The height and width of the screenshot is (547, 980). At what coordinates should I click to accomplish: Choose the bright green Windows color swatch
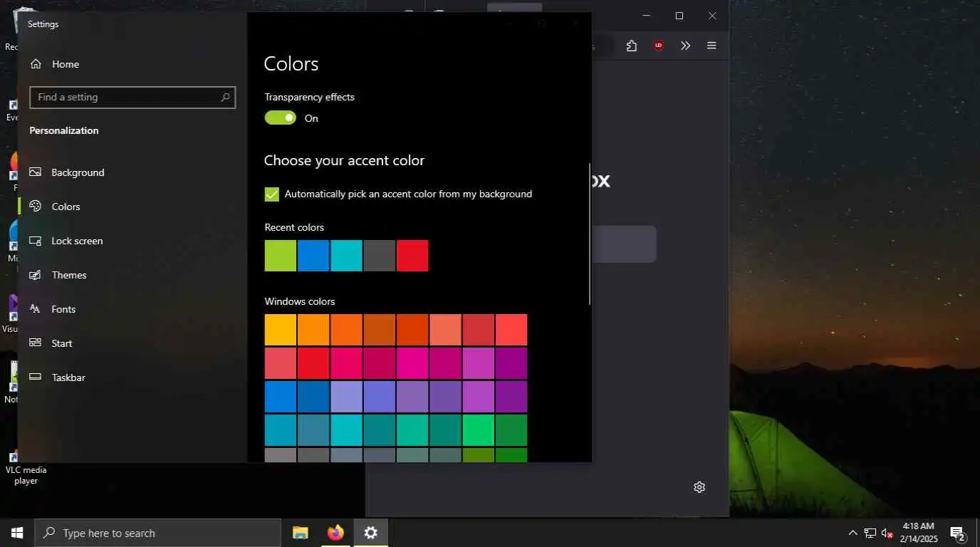479,430
